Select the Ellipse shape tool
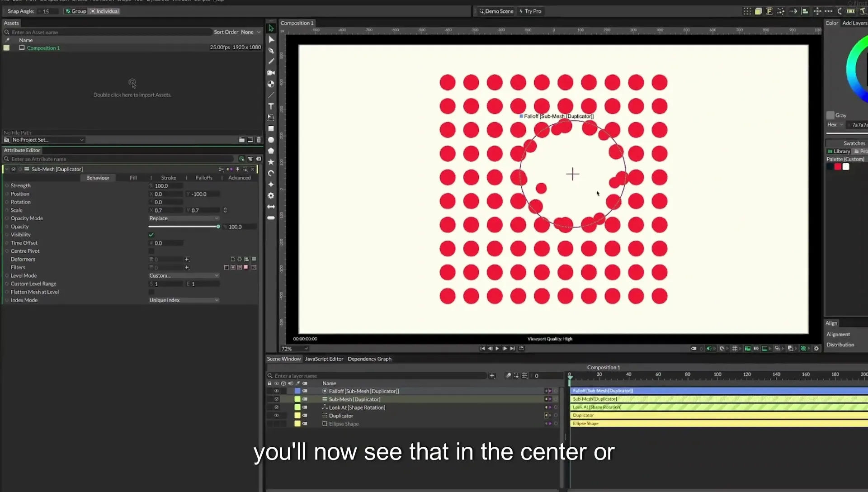The width and height of the screenshot is (868, 492). pyautogui.click(x=271, y=140)
